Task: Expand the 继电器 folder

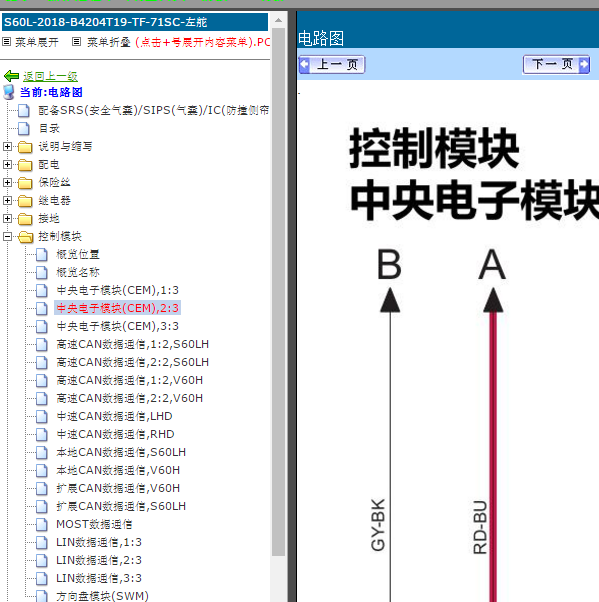Action: [x=7, y=200]
